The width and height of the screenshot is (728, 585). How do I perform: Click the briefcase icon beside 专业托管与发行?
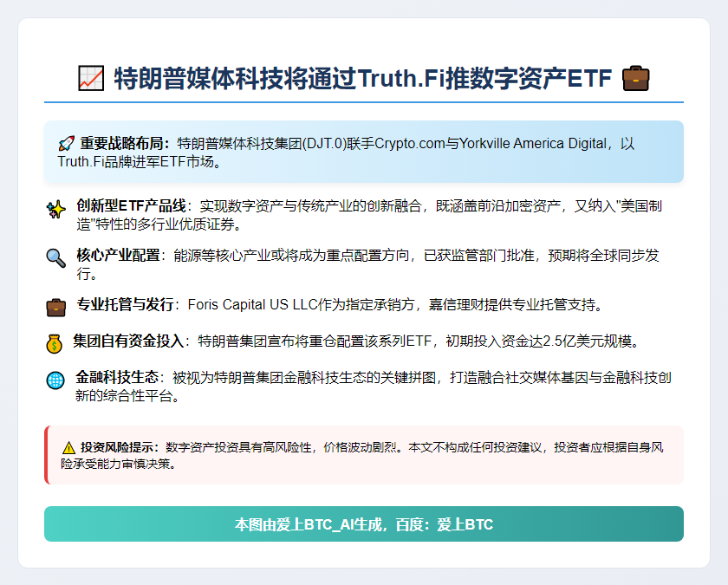coord(55,308)
